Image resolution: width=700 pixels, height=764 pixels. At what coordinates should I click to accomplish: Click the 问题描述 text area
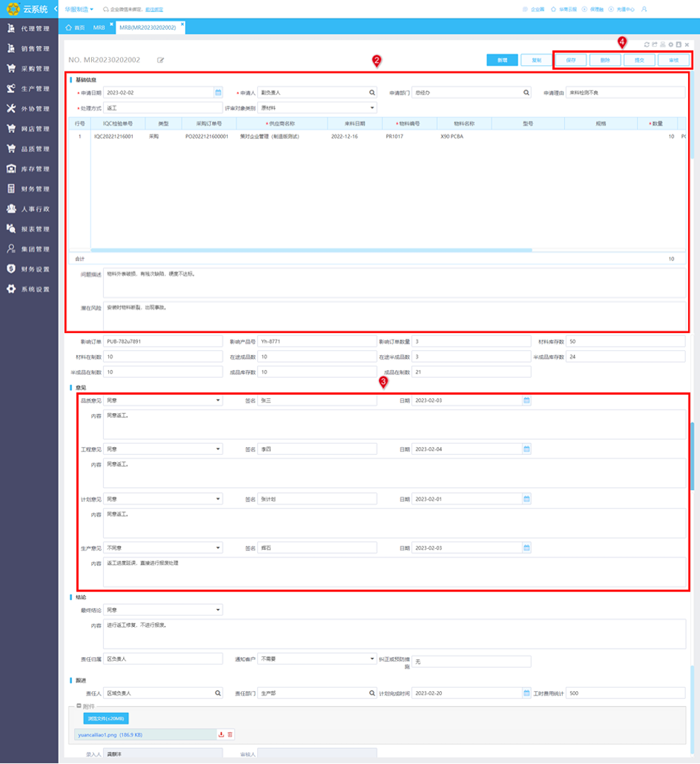tap(394, 282)
